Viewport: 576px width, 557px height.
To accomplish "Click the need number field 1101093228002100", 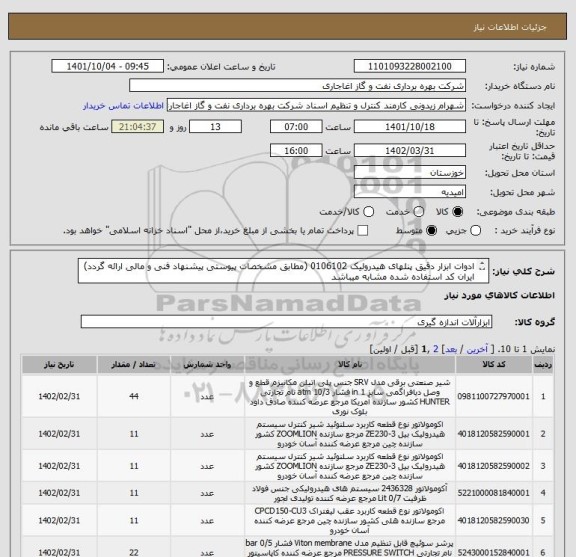I will point(410,67).
